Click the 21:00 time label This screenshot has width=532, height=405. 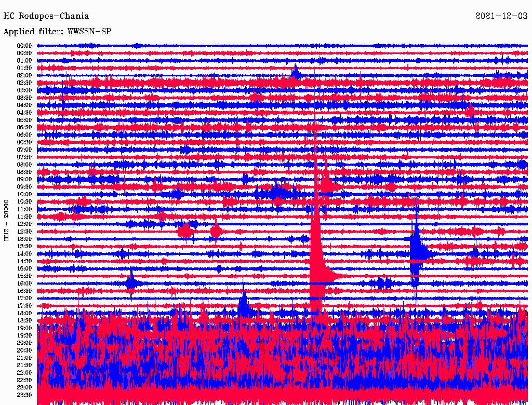[24, 358]
